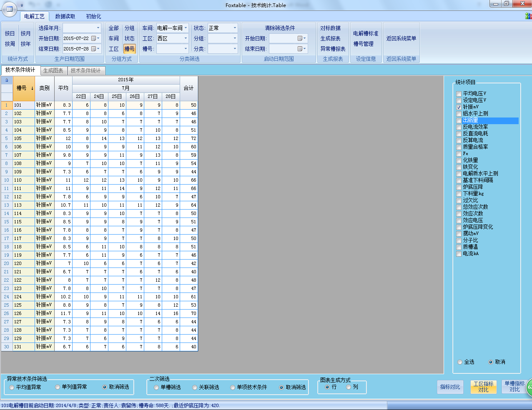The image size is (532, 410).
Task: Click the 全部 grouping button
Action: tap(114, 28)
